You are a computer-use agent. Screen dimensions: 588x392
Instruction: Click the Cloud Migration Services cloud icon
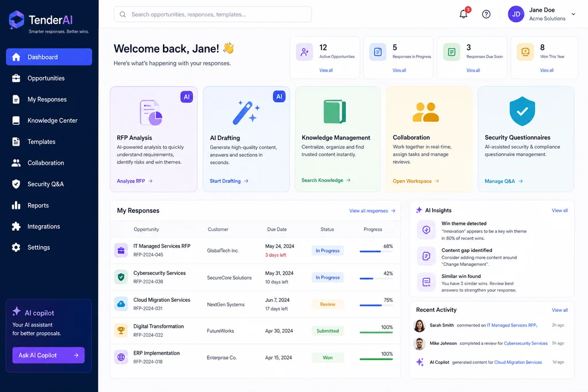click(121, 304)
